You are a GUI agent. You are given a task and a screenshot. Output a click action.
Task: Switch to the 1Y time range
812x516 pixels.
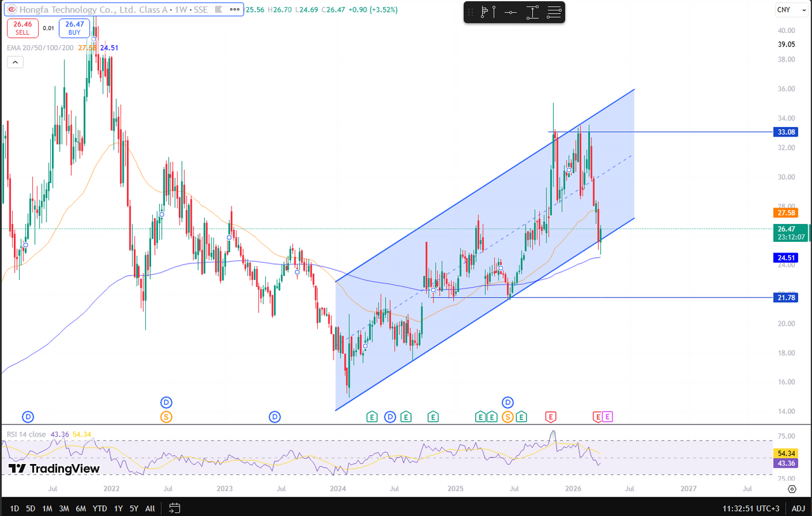[x=118, y=508]
